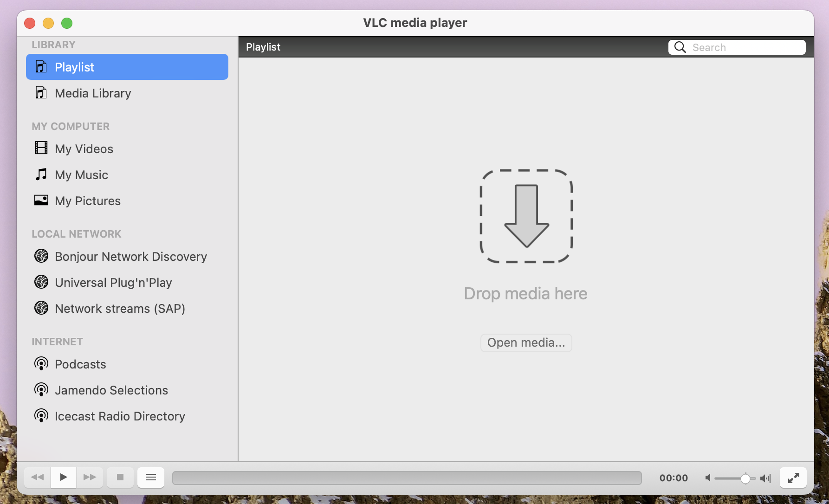Click the Search field in playlist header
The height and width of the screenshot is (504, 829).
[737, 47]
